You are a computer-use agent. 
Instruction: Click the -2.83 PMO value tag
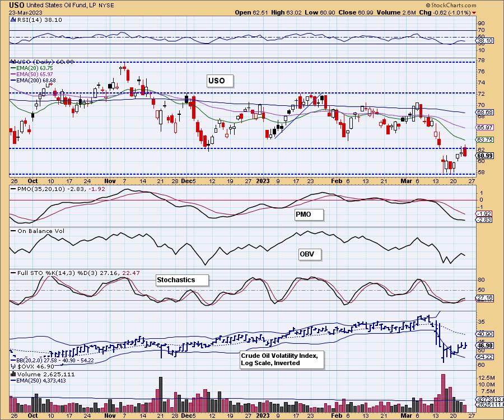click(485, 220)
